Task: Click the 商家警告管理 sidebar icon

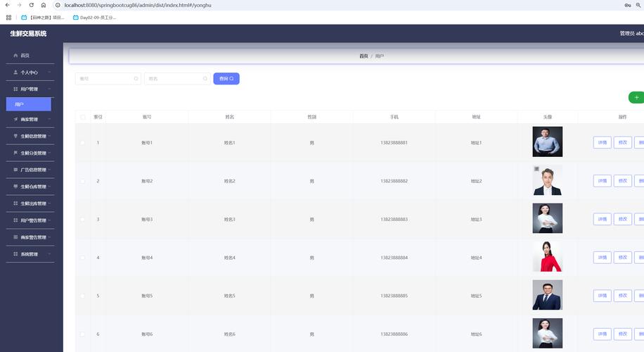Action: pyautogui.click(x=15, y=237)
